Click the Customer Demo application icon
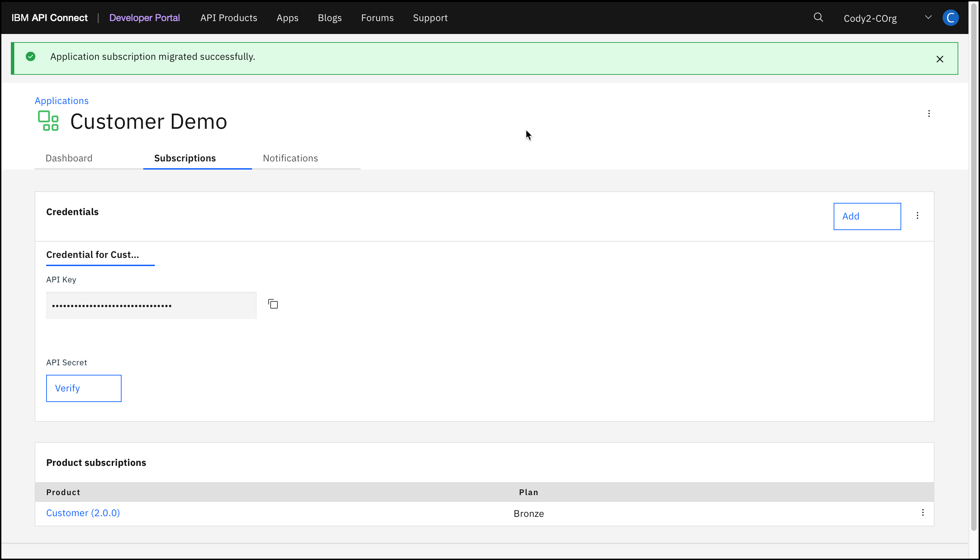The image size is (980, 560). [49, 121]
